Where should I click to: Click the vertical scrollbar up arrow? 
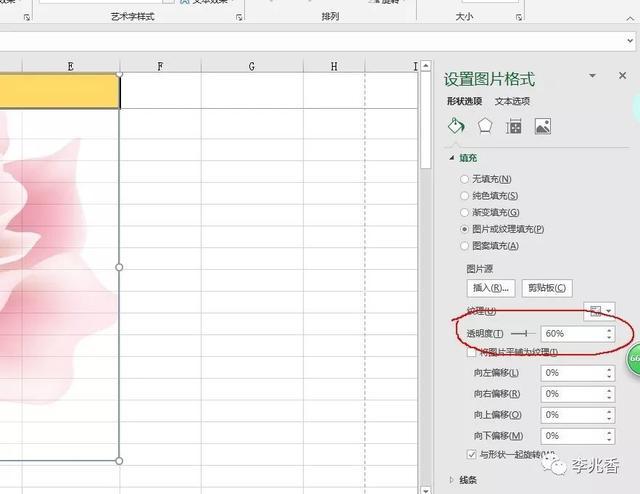pyautogui.click(x=425, y=65)
